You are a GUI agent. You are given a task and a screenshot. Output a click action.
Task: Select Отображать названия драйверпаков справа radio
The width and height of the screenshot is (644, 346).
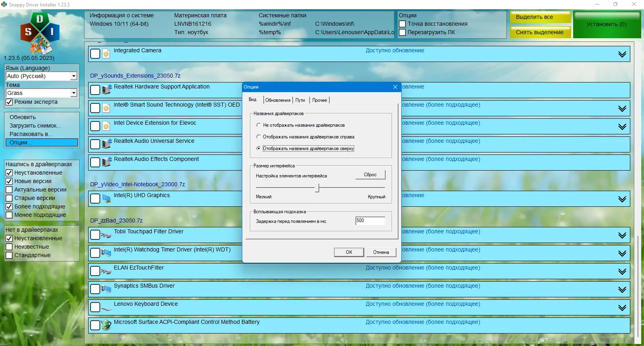tap(258, 137)
